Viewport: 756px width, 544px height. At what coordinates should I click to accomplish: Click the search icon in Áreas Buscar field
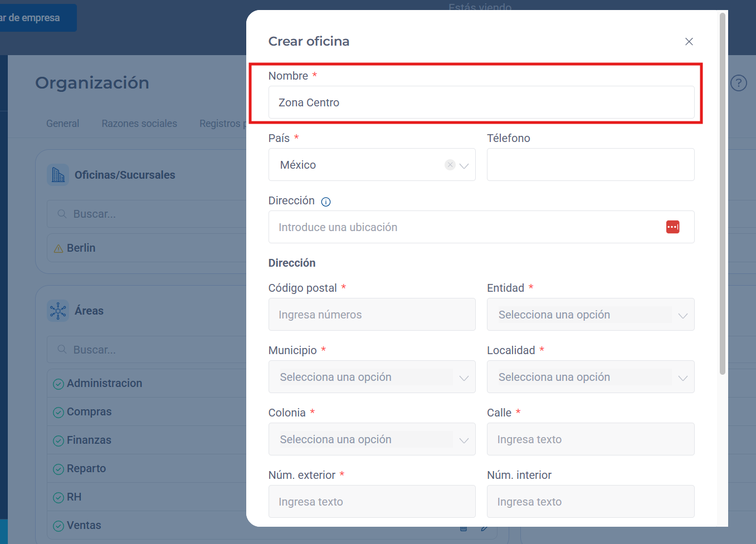pyautogui.click(x=62, y=350)
